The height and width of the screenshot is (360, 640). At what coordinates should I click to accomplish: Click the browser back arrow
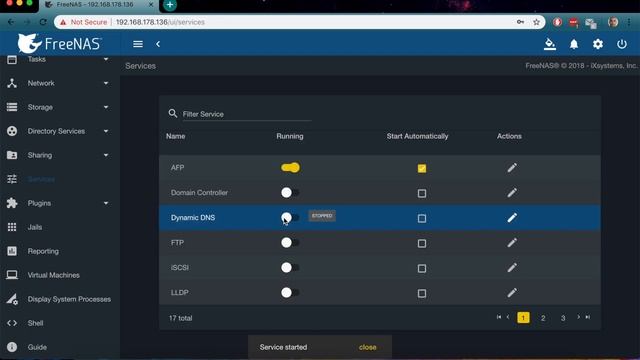11,22
